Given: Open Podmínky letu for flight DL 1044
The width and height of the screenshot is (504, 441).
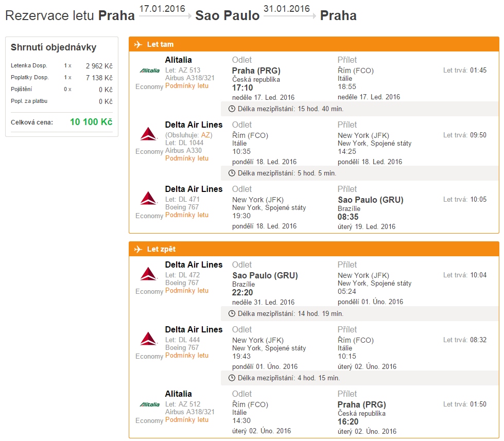Looking at the screenshot, I should tap(187, 158).
